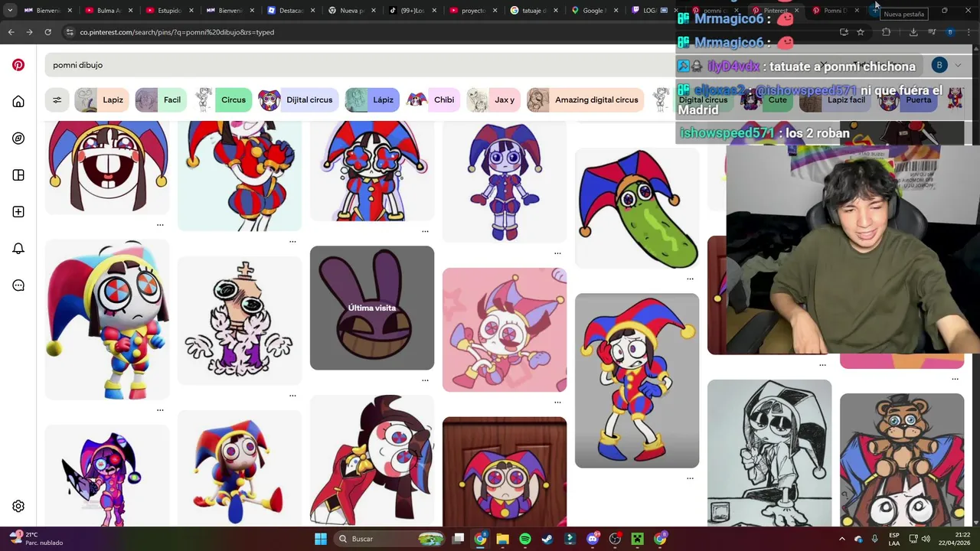
Task: Click the Windows taskbar Buscar search box
Action: click(390, 539)
